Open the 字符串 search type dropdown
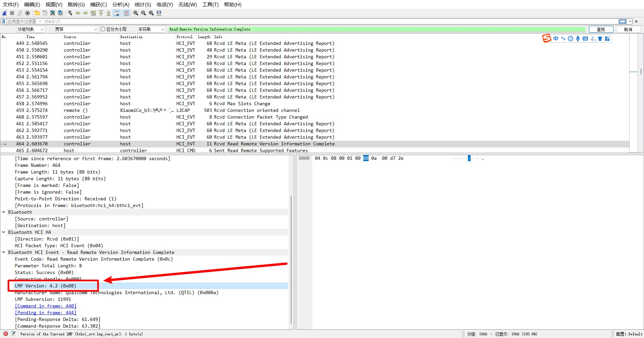644x338 pixels. pos(151,29)
